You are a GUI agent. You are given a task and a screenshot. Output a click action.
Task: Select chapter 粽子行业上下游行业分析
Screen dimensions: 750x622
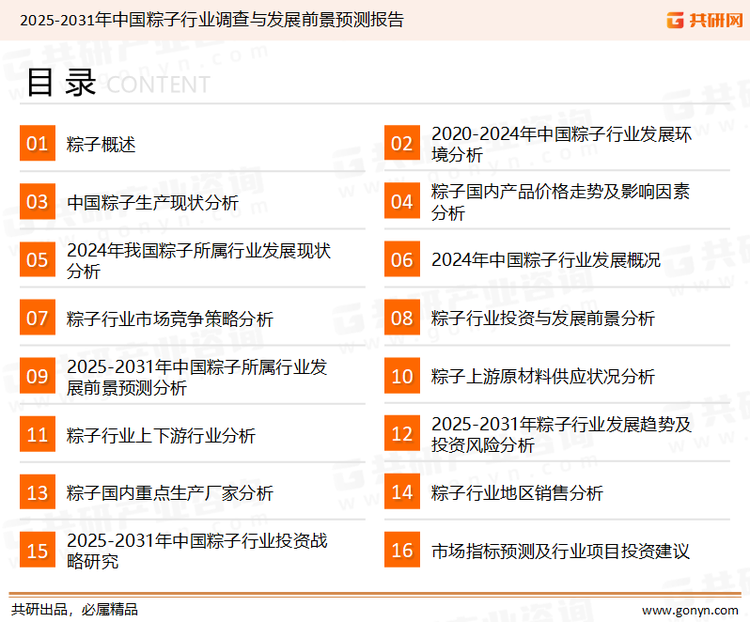(161, 435)
